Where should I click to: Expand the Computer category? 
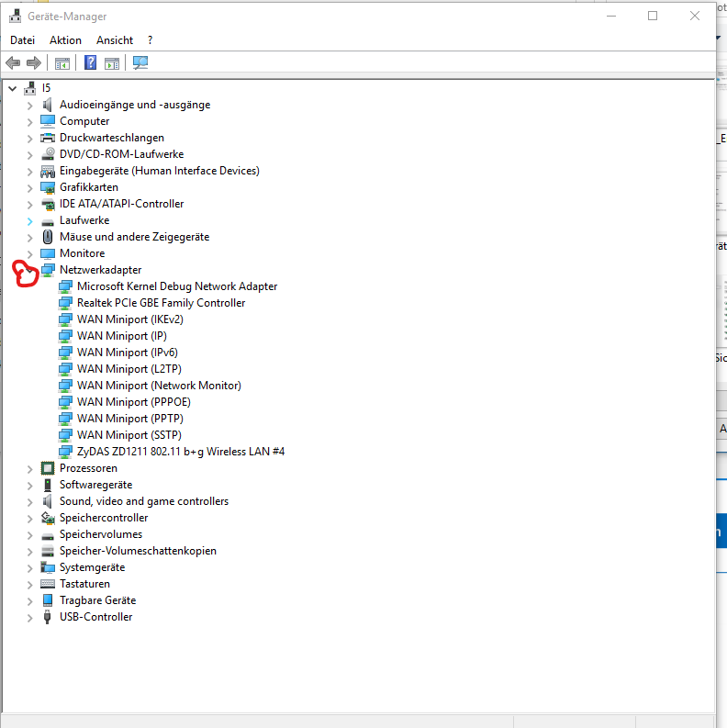pos(29,122)
